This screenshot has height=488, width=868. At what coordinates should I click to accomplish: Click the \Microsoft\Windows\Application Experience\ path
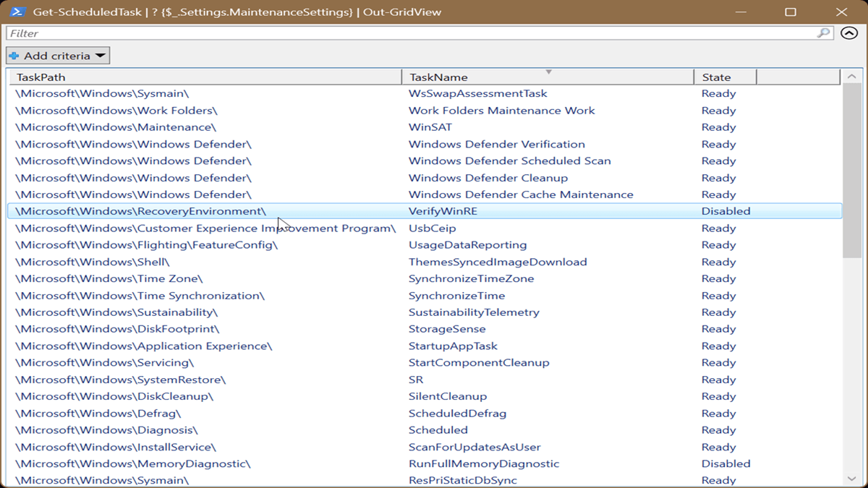pyautogui.click(x=143, y=346)
